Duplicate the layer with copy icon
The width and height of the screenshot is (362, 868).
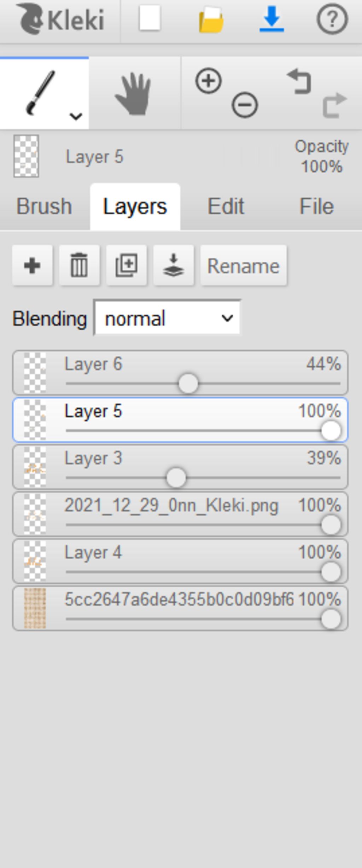127,265
